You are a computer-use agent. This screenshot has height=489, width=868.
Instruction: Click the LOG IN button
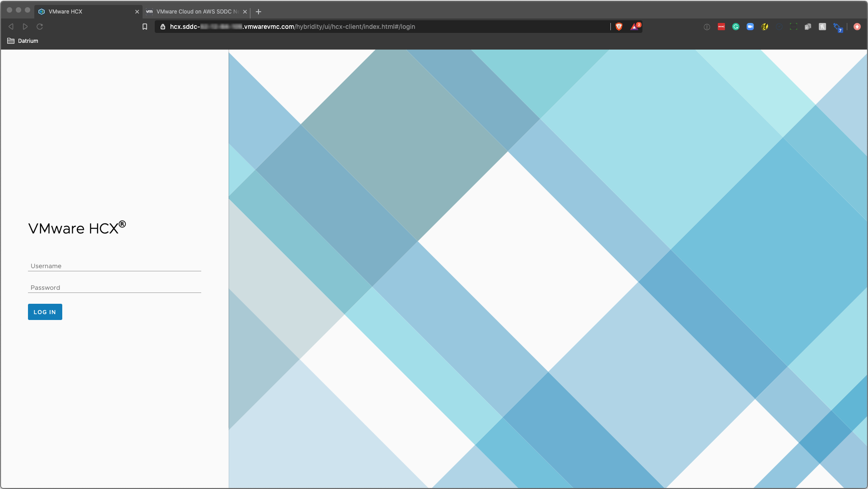click(45, 312)
